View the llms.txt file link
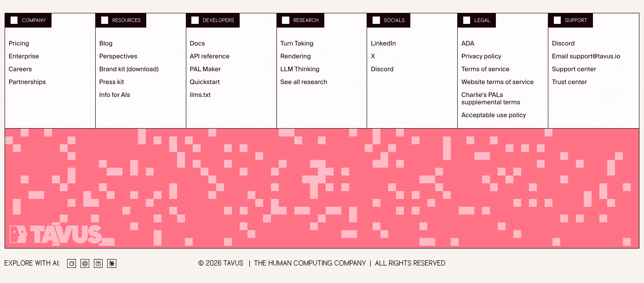 click(200, 95)
